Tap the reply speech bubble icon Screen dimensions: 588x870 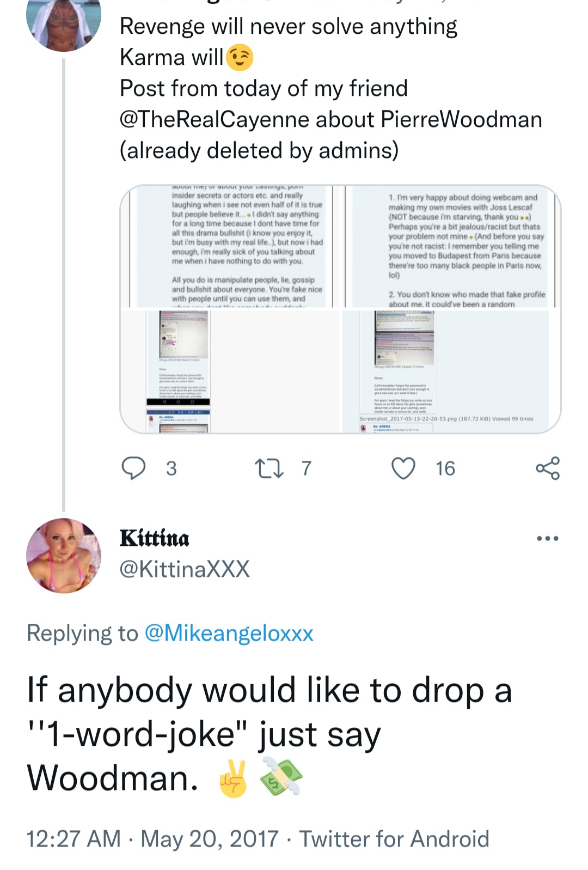(133, 469)
